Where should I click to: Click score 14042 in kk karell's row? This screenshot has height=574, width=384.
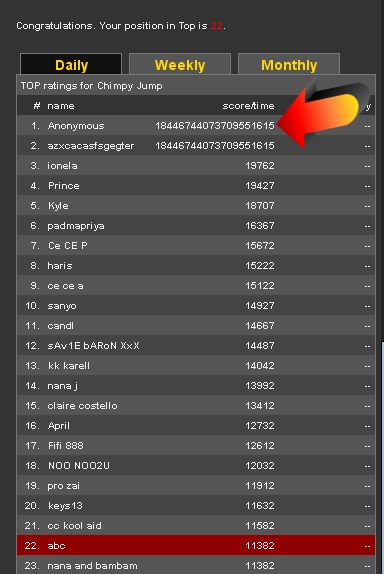click(260, 366)
